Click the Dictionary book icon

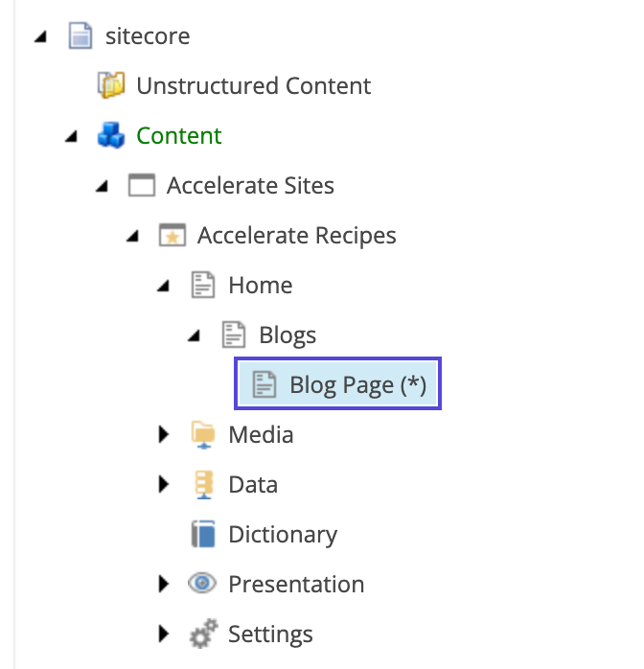(203, 535)
